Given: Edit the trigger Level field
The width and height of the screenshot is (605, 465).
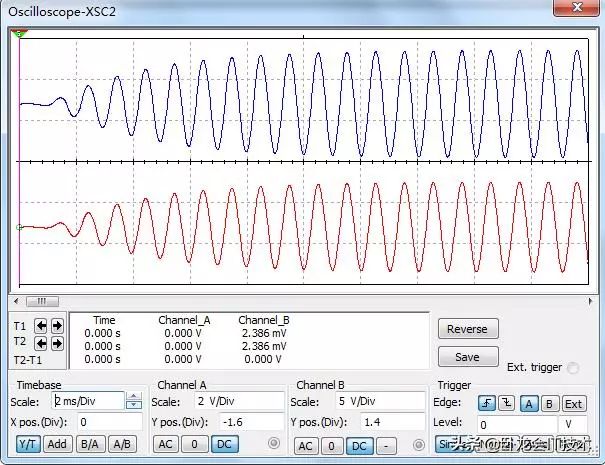Looking at the screenshot, I should coord(517,424).
